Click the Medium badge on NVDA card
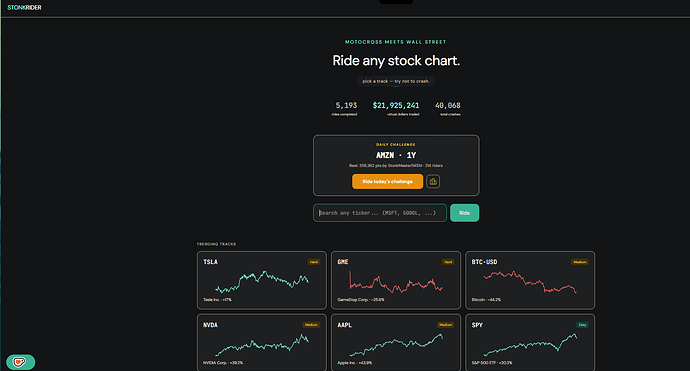690x371 pixels. (311, 325)
